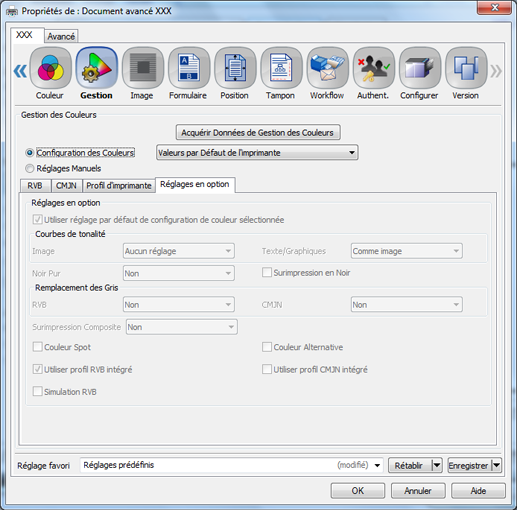Open the Position settings icon
Viewport: 517px width, 510px height.
[235, 68]
